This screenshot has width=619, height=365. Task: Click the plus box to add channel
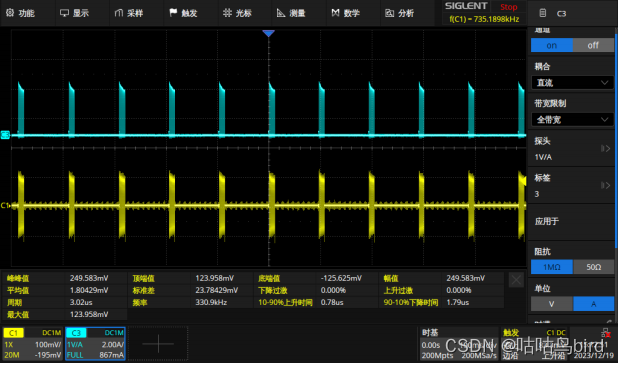158,344
